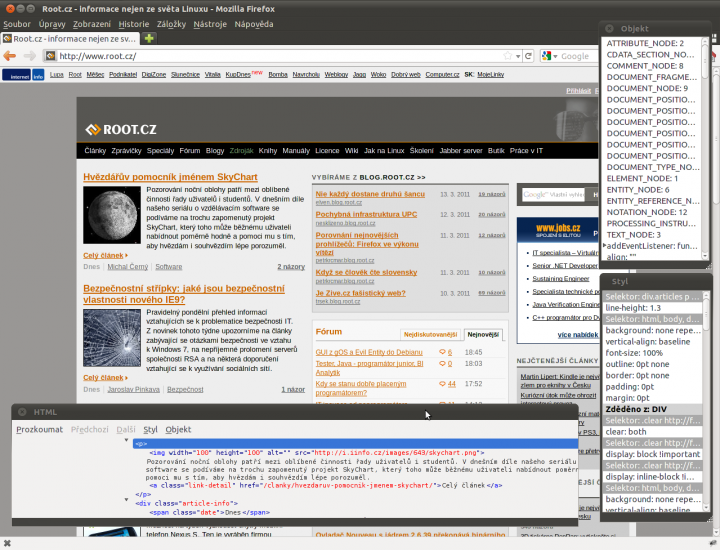The height and width of the screenshot is (550, 720).
Task: Close the Objekt panel
Action: (609, 28)
